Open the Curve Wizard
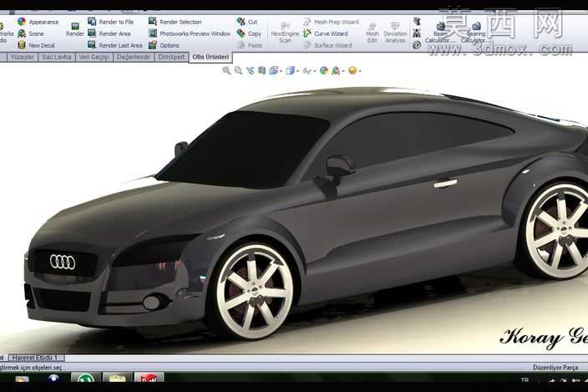This screenshot has height=392, width=588. click(x=326, y=33)
